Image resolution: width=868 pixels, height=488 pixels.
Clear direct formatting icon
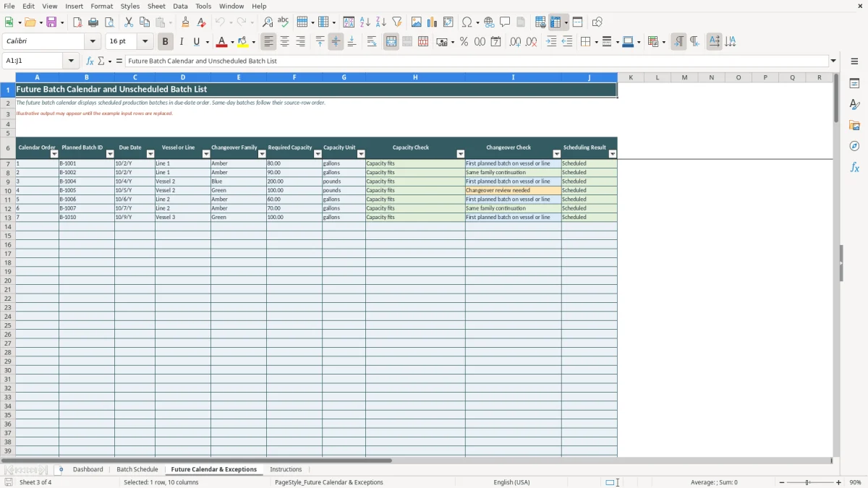coord(202,22)
